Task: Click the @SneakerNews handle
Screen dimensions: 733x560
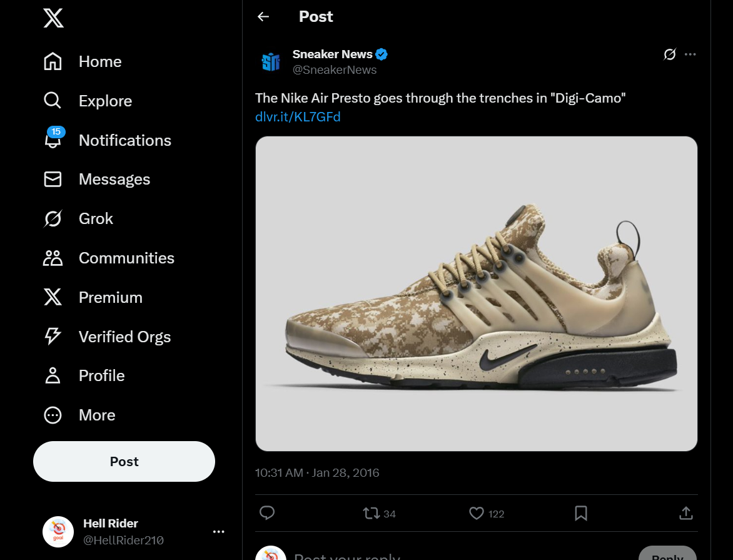Action: tap(335, 70)
